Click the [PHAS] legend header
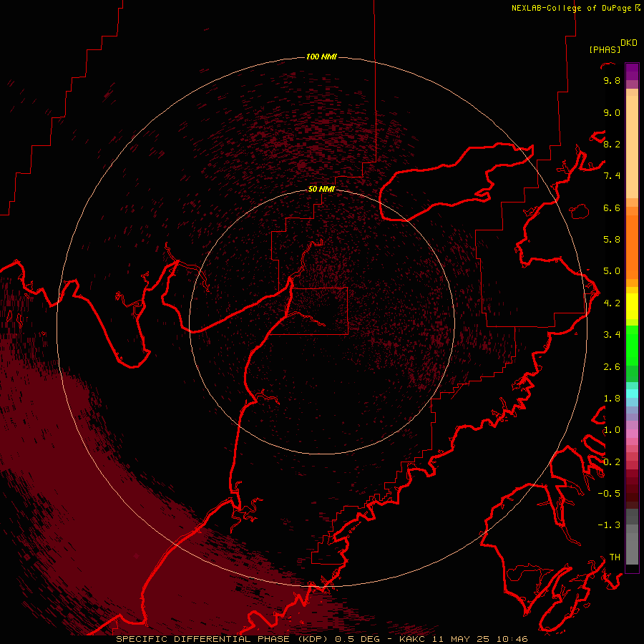Image resolution: width=644 pixels, height=644 pixels. (605, 49)
